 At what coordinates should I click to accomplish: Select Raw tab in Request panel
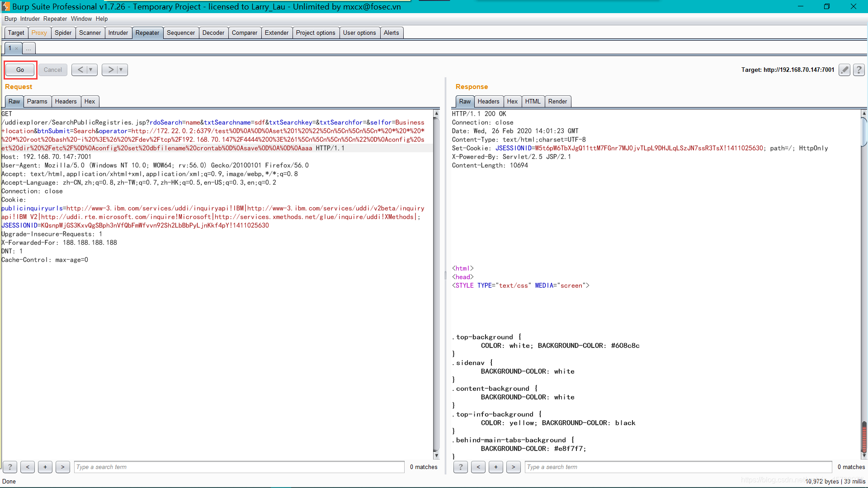tap(14, 101)
